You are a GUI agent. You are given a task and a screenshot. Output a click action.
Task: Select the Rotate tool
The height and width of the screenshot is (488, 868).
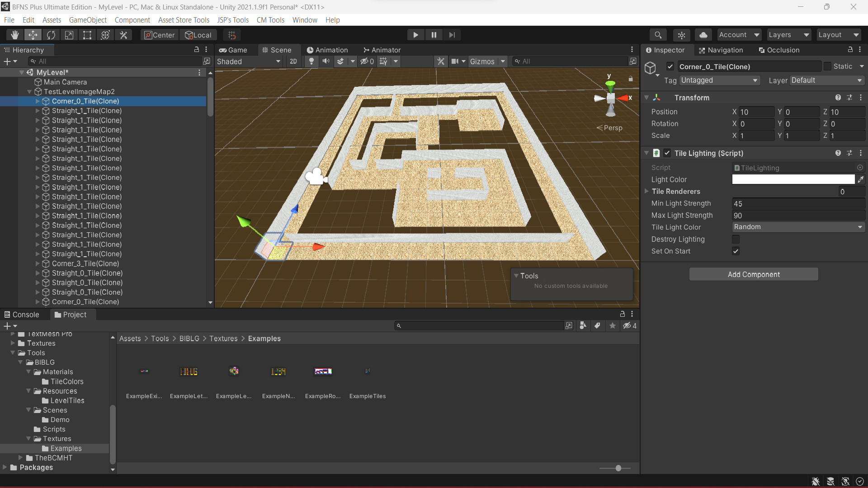coord(51,35)
